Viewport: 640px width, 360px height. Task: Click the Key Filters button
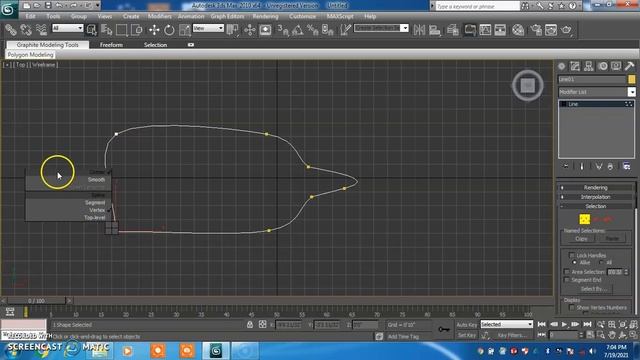[x=512, y=335]
